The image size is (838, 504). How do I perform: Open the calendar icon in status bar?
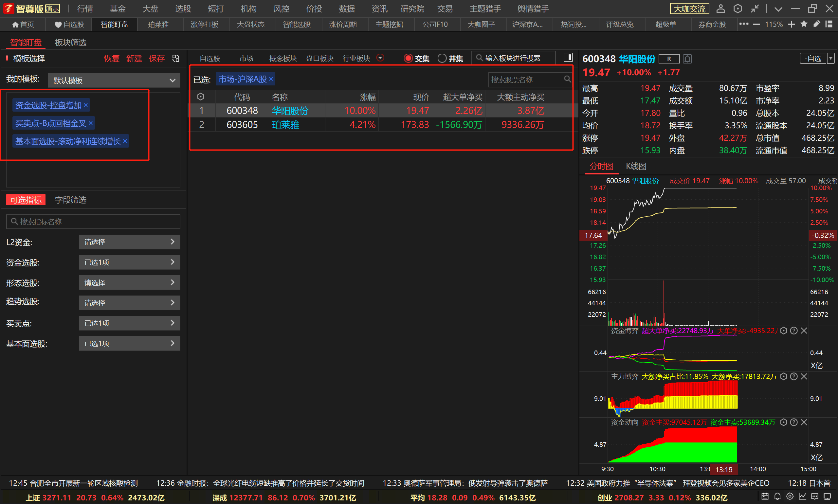click(x=765, y=496)
